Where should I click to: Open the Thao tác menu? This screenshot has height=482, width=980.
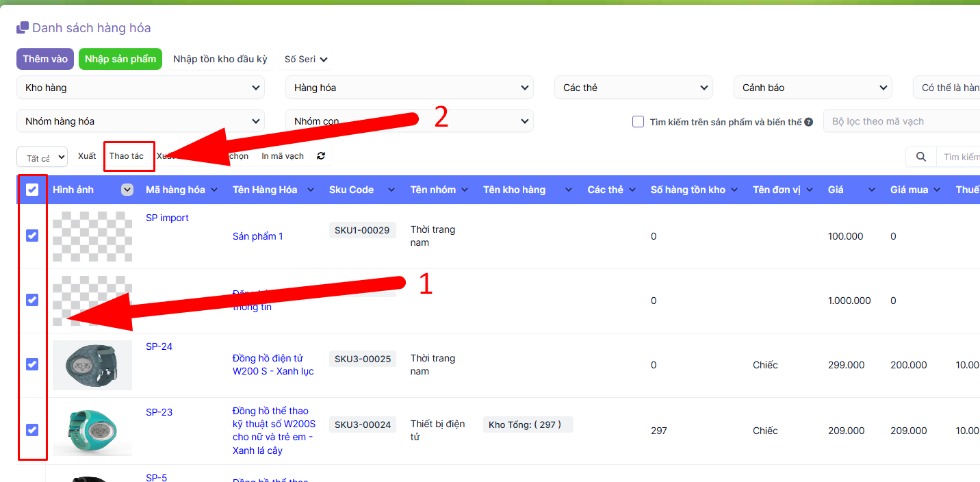coord(127,156)
